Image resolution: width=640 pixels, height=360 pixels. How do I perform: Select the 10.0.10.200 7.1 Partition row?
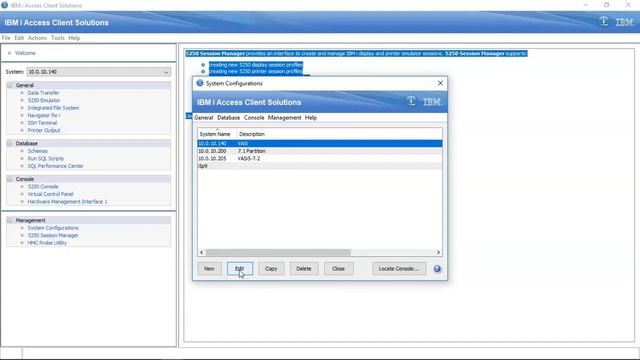click(320, 151)
